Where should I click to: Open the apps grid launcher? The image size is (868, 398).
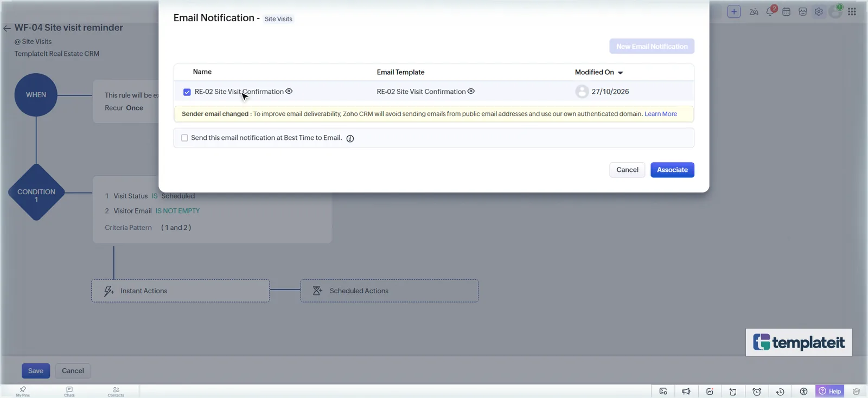852,11
